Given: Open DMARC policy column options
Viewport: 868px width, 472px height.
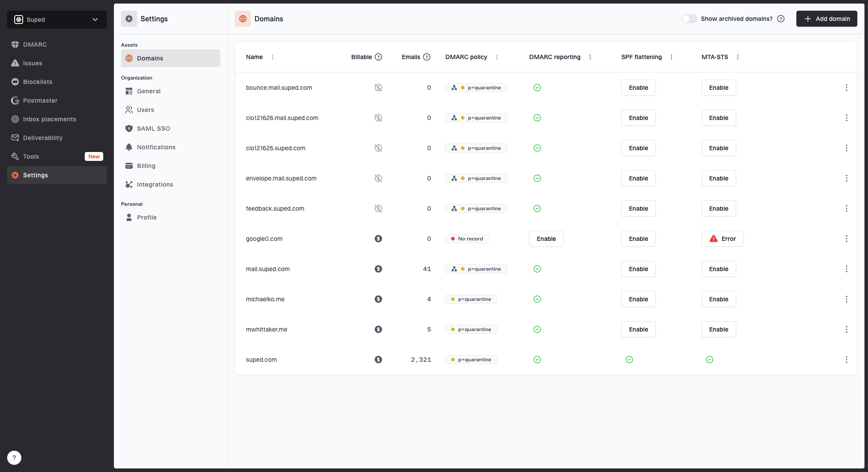Looking at the screenshot, I should coord(497,57).
